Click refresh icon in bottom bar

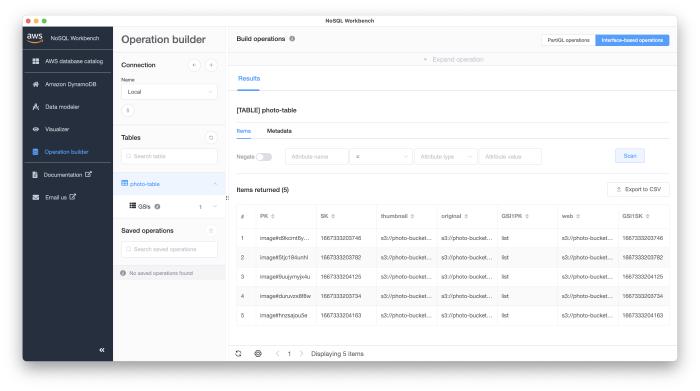pos(238,354)
